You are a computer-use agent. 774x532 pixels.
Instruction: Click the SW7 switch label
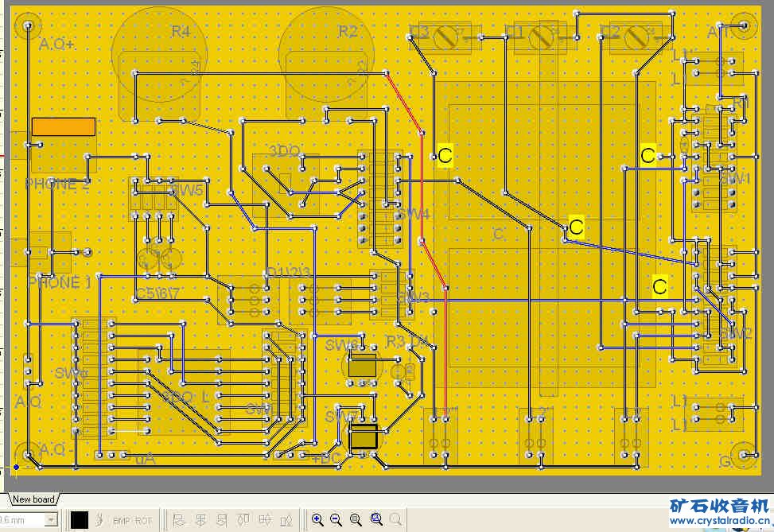(341, 417)
